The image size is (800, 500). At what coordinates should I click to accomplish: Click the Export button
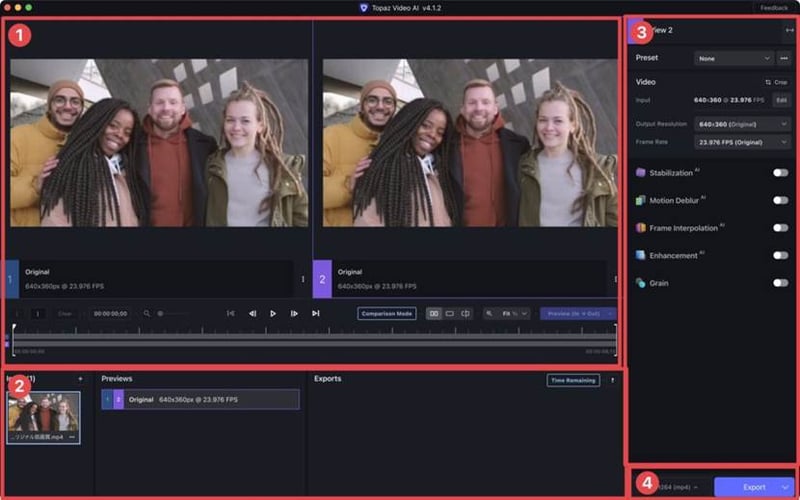pyautogui.click(x=755, y=487)
